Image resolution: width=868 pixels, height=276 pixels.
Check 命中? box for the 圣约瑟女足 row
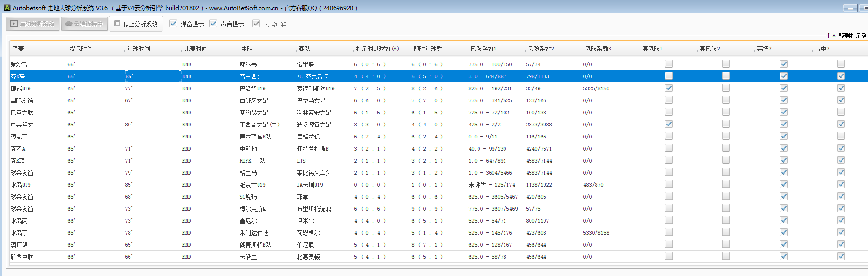[841, 112]
